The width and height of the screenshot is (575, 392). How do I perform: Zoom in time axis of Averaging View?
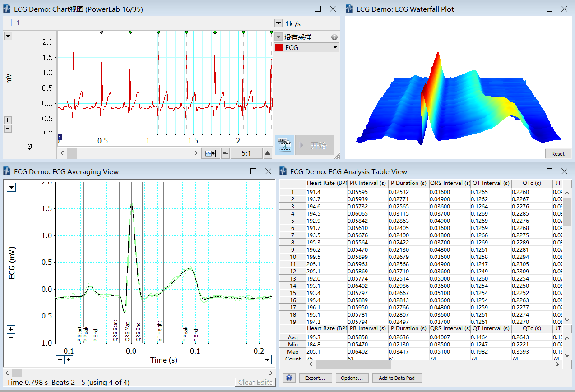point(68,360)
